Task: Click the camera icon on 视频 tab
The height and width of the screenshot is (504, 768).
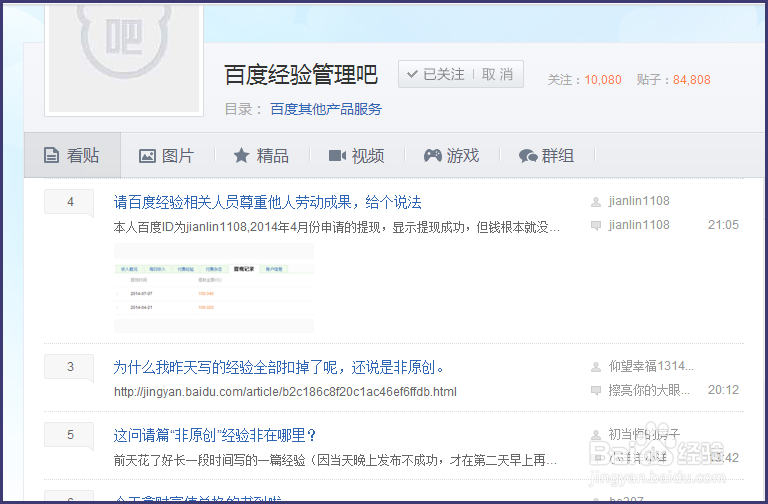Action: click(337, 156)
